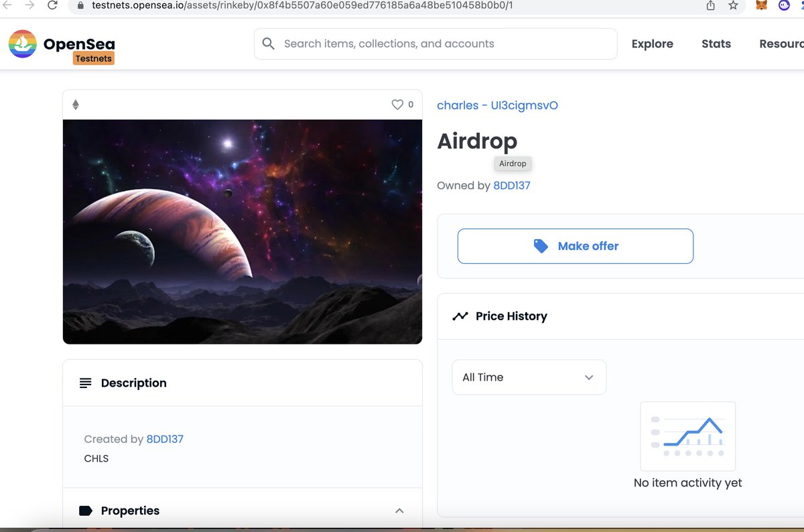The width and height of the screenshot is (804, 532).
Task: Click the search magnifier icon
Action: pos(268,44)
